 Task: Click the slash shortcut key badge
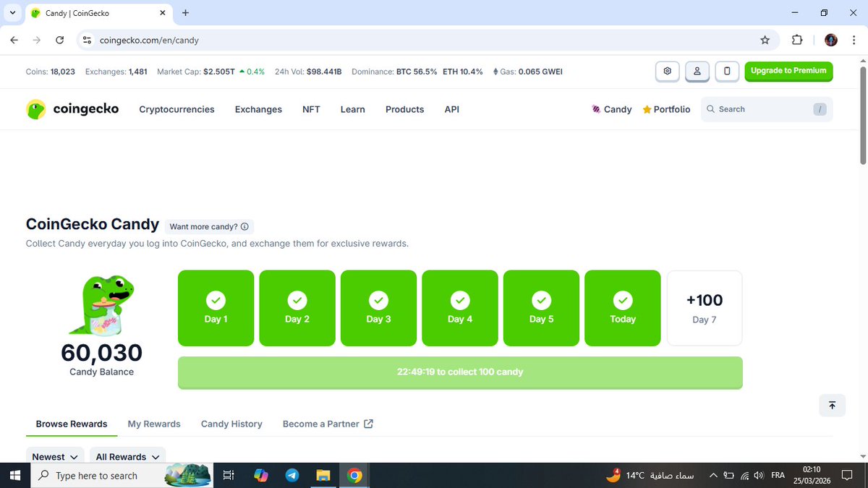point(820,109)
